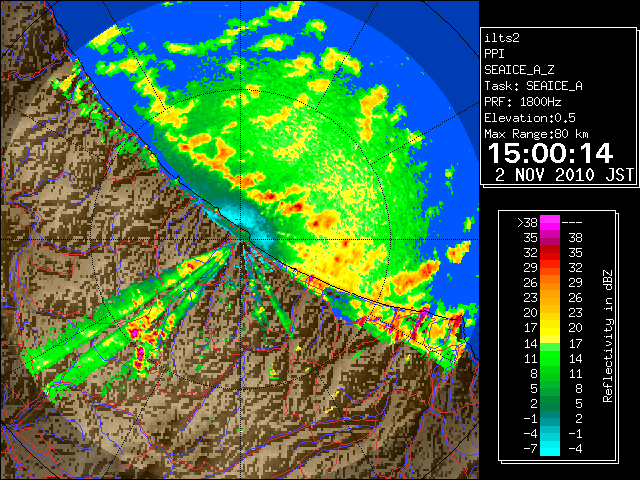Viewport: 640px width, 480px height.
Task: Pick the orange legend color band
Action: coord(550,282)
